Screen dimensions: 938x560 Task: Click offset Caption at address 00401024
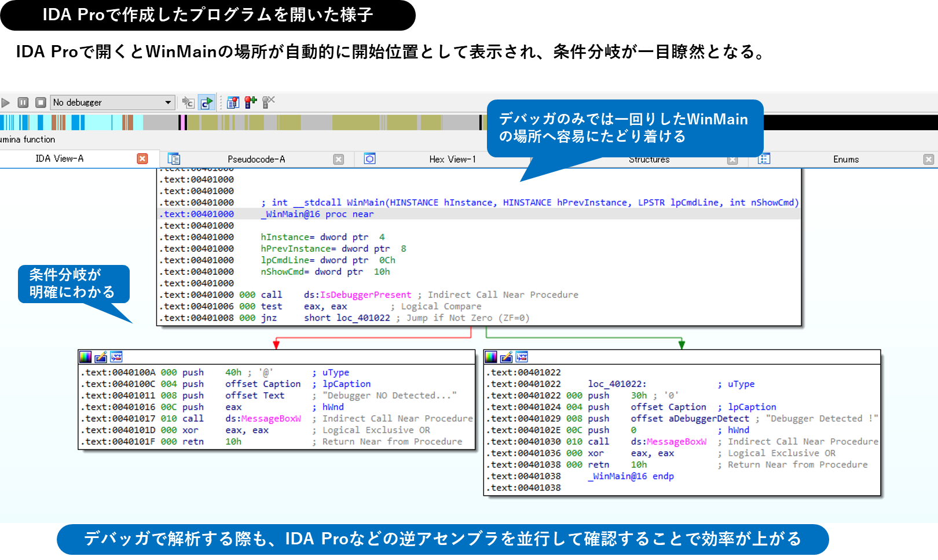click(x=669, y=407)
